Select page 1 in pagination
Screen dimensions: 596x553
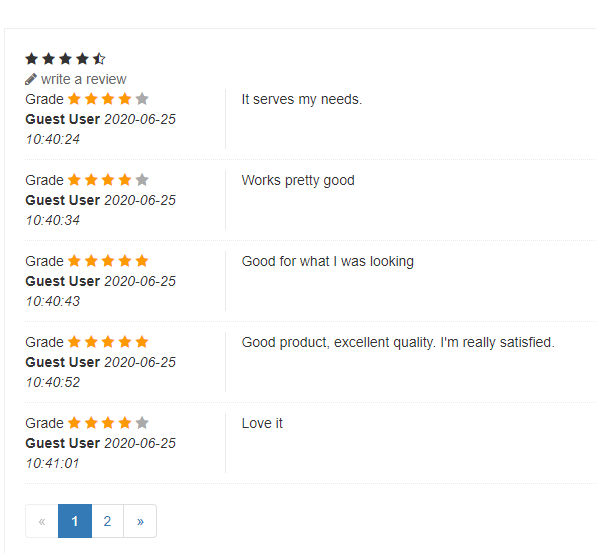pyautogui.click(x=75, y=521)
